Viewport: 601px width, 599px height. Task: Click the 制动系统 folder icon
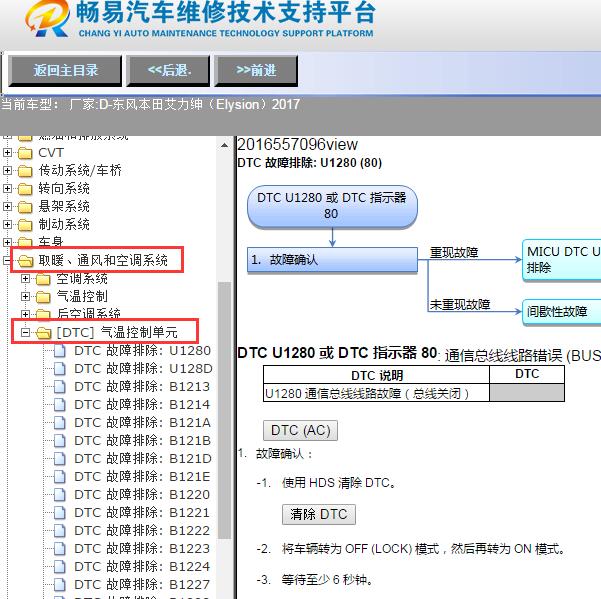point(25,225)
